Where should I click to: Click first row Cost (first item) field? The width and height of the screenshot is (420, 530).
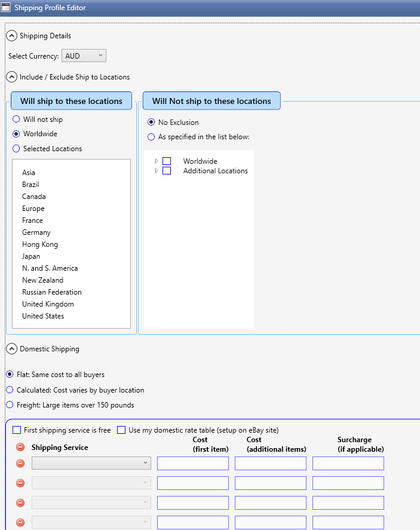point(193,464)
